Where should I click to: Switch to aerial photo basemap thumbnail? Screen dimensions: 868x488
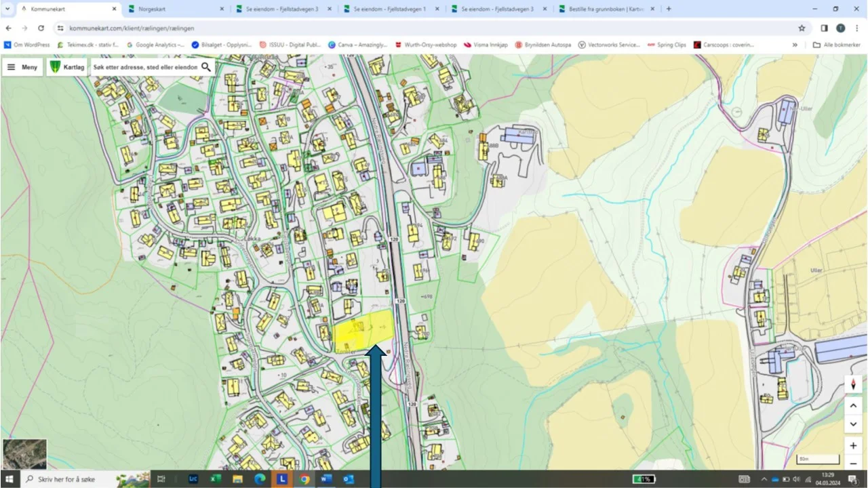pos(25,454)
